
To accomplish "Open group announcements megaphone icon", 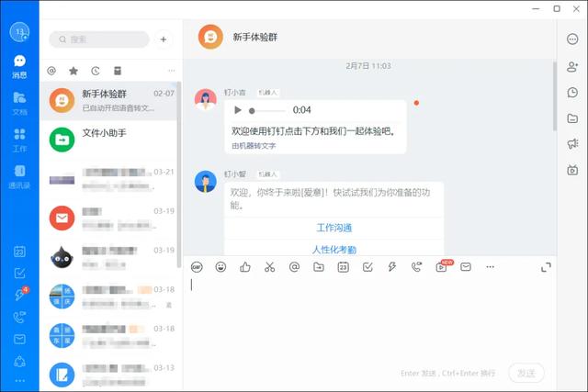I will pos(572,143).
